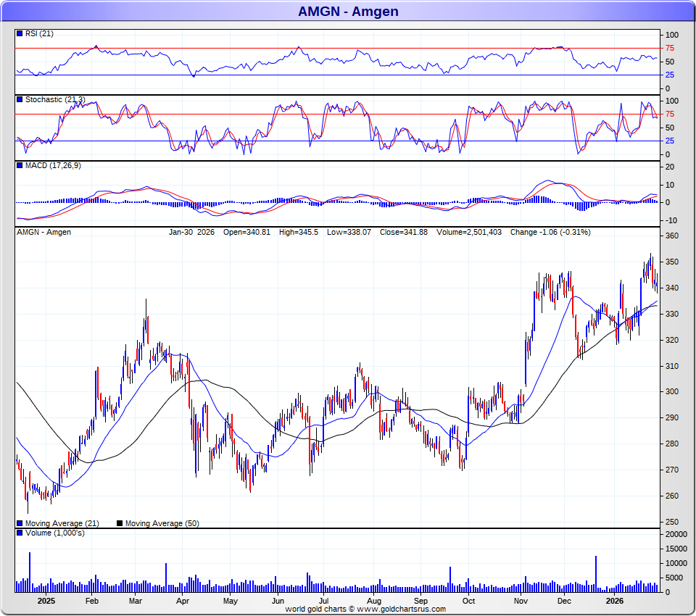The width and height of the screenshot is (696, 616).
Task: Click the blue Volume (1,000's) legend square
Action: pos(20,533)
